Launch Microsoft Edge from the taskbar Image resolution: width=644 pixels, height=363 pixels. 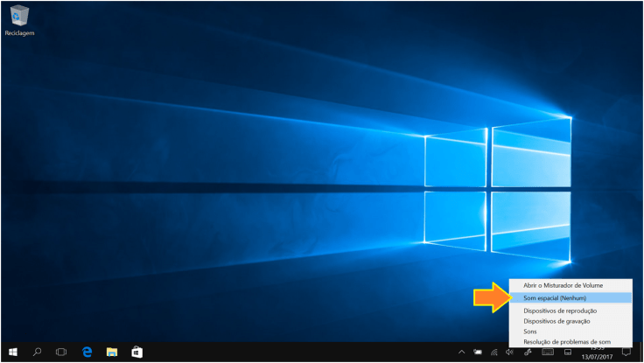(x=87, y=352)
